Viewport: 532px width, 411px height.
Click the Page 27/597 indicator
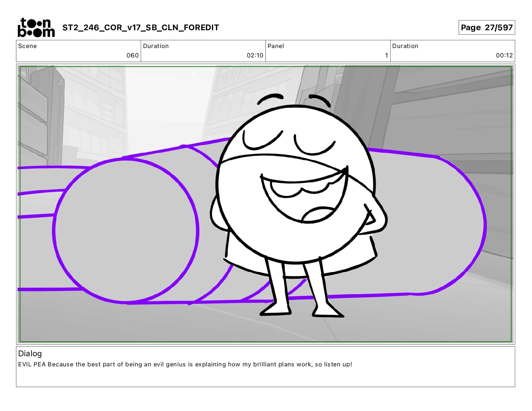pos(487,28)
